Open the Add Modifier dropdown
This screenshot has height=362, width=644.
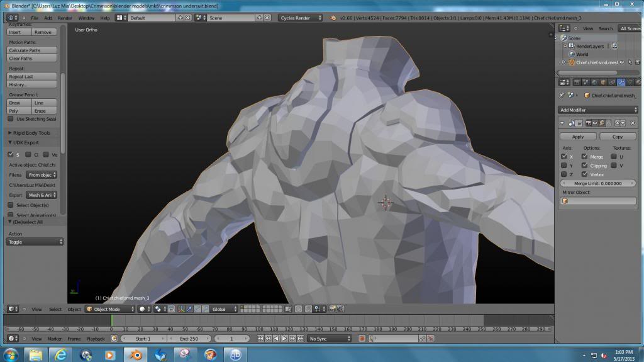click(599, 110)
